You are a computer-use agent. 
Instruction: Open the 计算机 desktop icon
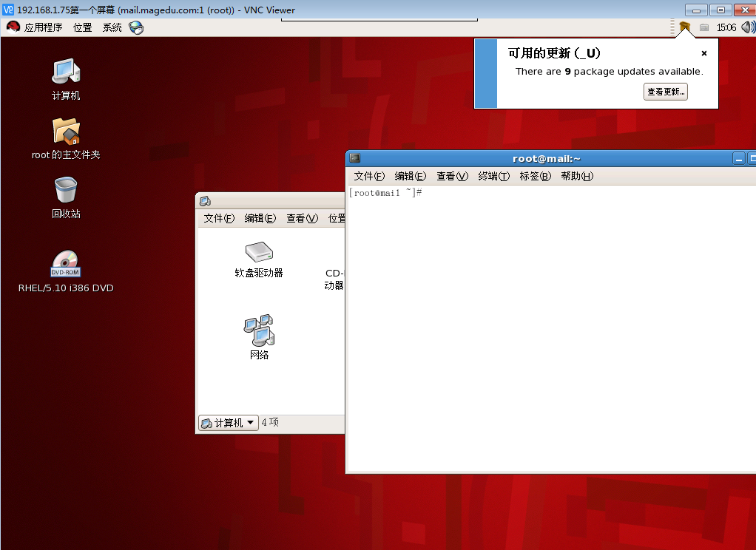[x=66, y=79]
